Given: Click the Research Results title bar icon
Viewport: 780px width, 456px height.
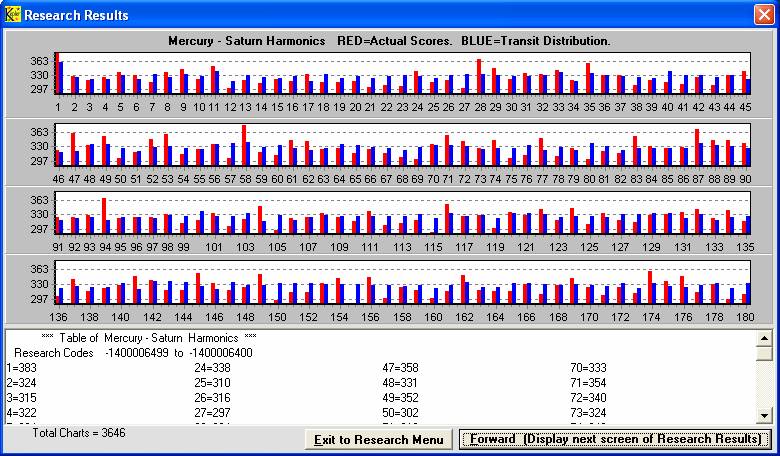Looking at the screenshot, I should click(12, 14).
